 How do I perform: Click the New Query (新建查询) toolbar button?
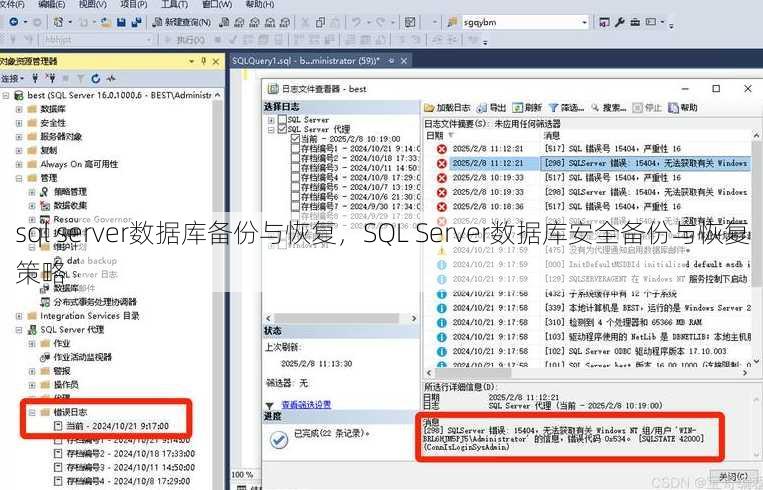(182, 22)
